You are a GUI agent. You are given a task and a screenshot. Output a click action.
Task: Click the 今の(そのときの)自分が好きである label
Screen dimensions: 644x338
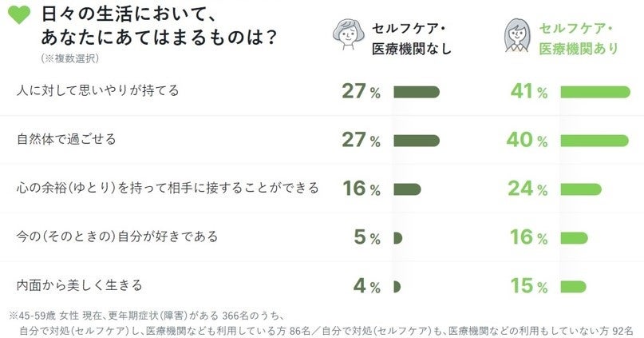(x=117, y=237)
